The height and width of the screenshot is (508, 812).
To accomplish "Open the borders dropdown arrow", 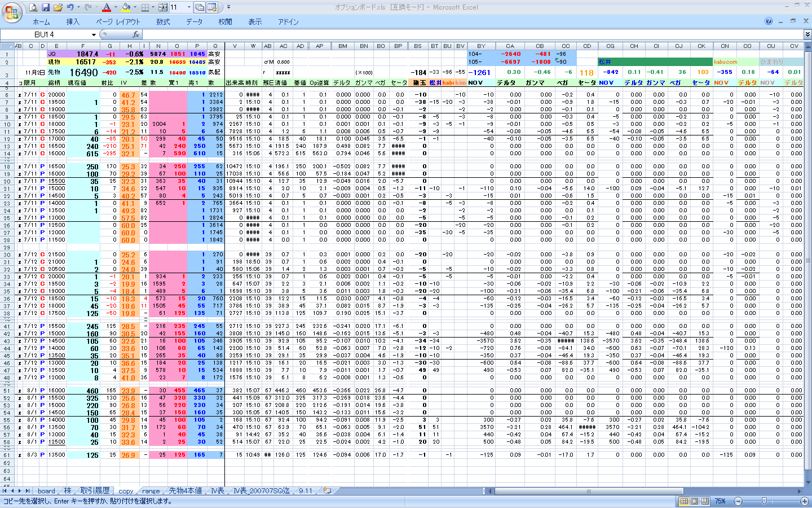I will click(x=153, y=7).
